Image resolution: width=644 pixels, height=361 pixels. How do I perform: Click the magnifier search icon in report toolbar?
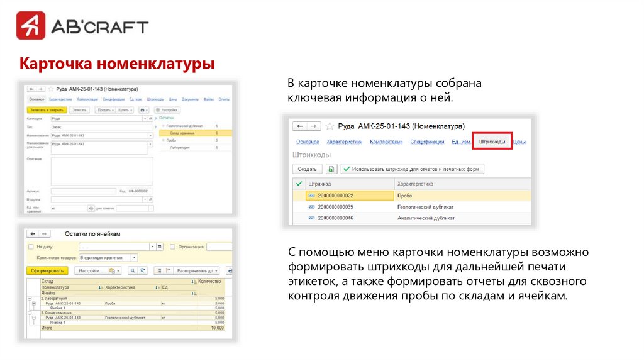click(x=132, y=270)
